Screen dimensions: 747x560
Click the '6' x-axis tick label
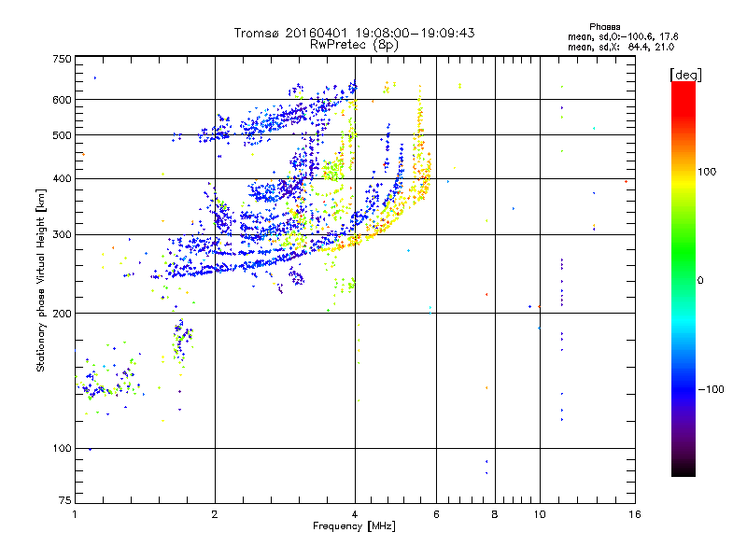point(436,514)
